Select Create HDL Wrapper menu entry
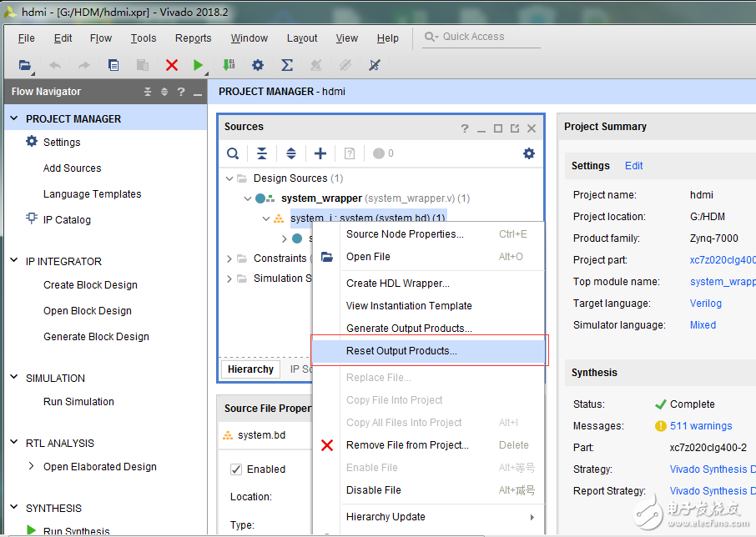This screenshot has height=537, width=756. point(428,284)
